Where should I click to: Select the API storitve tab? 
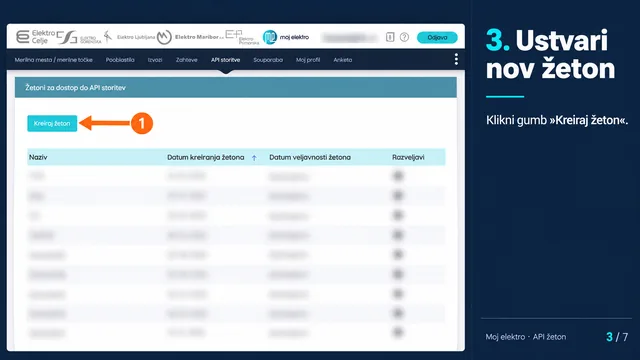[225, 60]
